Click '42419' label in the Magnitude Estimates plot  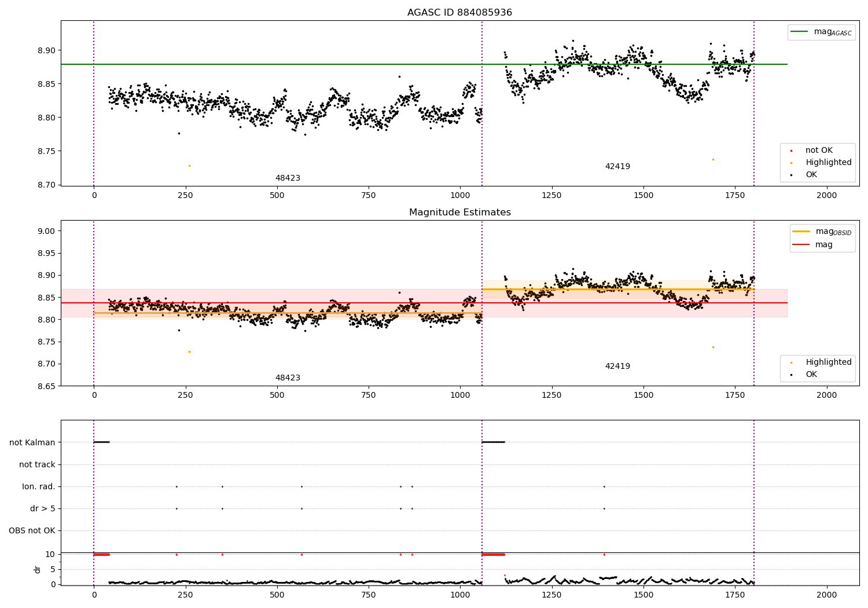617,367
